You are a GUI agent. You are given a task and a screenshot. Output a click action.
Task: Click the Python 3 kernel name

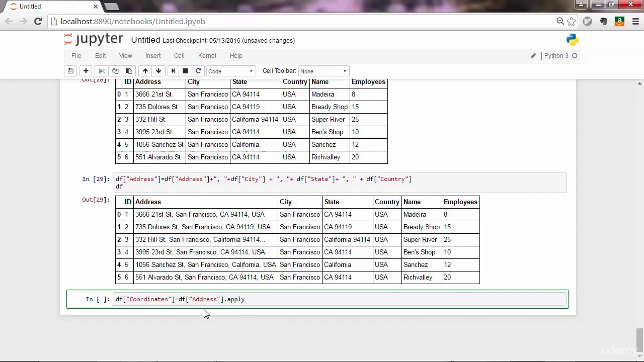[556, 56]
